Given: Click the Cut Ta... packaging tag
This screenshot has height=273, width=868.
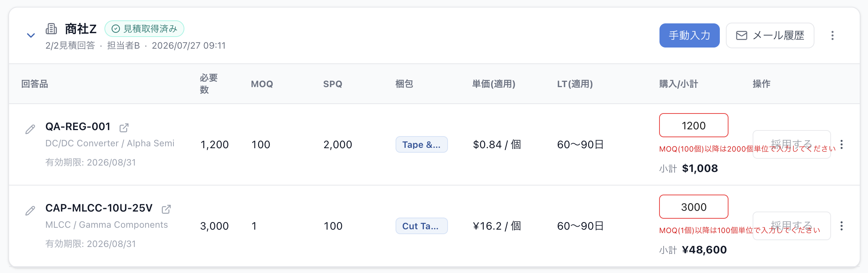Looking at the screenshot, I should [422, 226].
